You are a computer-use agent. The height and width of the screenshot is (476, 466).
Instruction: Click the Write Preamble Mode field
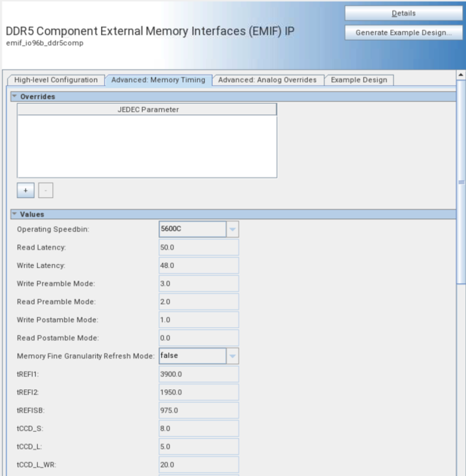point(198,284)
